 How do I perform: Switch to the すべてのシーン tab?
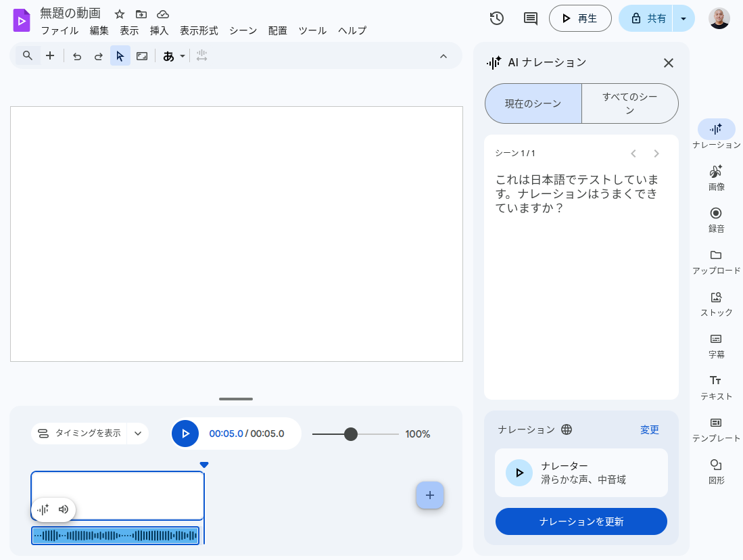click(629, 103)
